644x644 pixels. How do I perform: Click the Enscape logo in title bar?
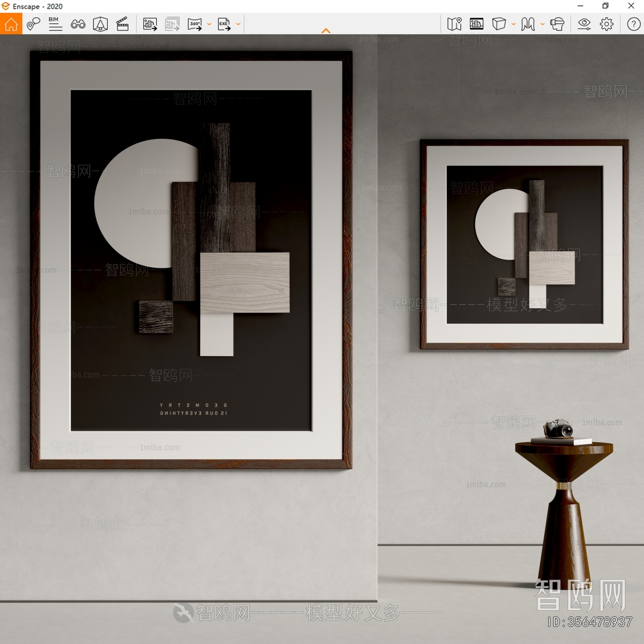click(x=6, y=6)
